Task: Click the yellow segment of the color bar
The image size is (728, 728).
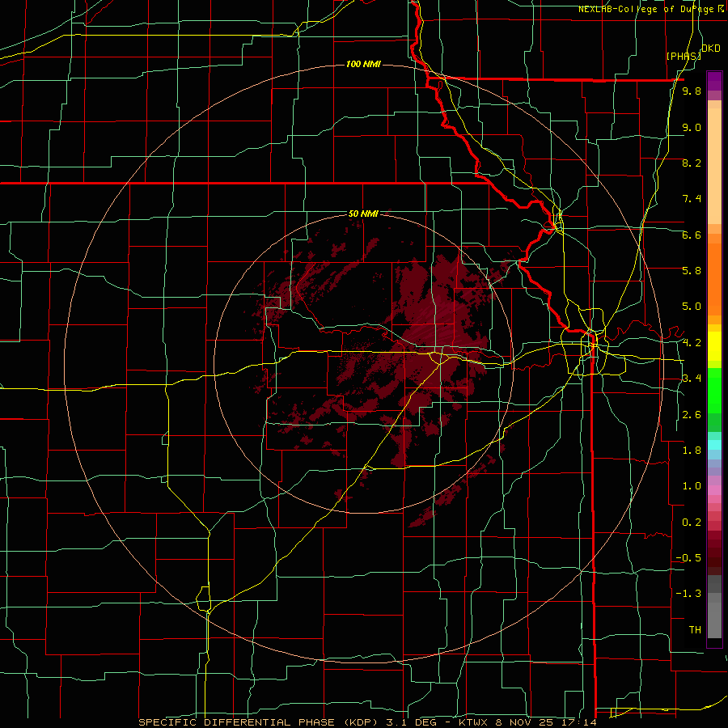Action: [x=714, y=346]
